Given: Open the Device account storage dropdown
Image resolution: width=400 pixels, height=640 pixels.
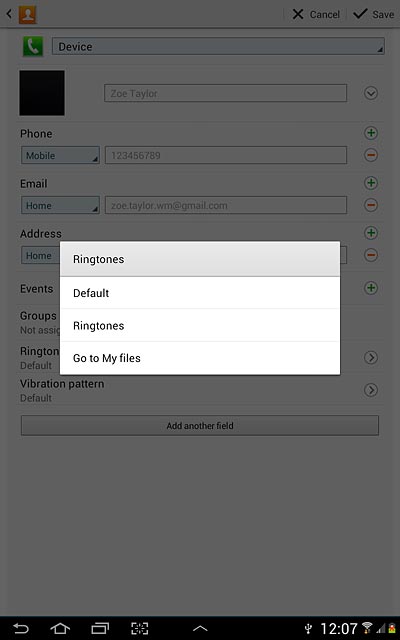Looking at the screenshot, I should tap(218, 46).
